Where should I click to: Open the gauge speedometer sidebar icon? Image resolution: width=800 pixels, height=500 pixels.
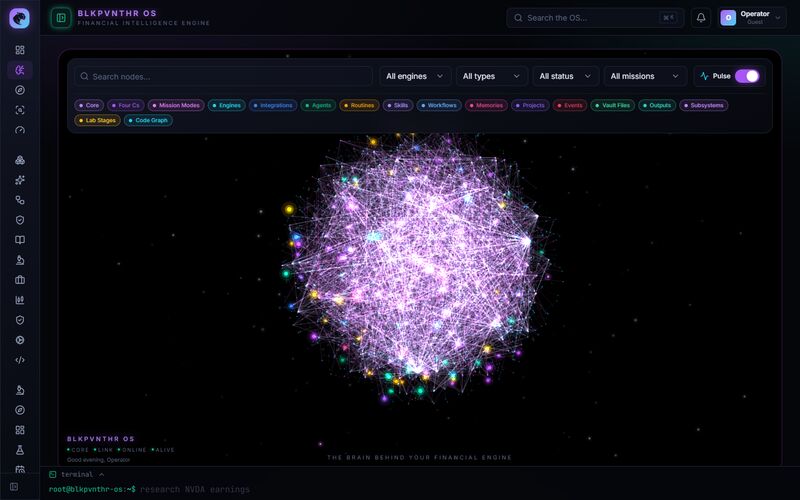point(20,130)
